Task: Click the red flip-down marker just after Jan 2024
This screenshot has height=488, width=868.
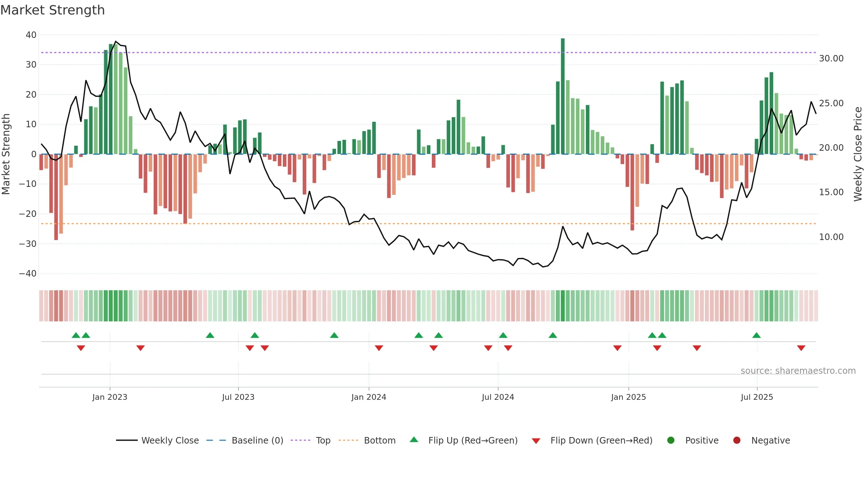Action: point(379,348)
